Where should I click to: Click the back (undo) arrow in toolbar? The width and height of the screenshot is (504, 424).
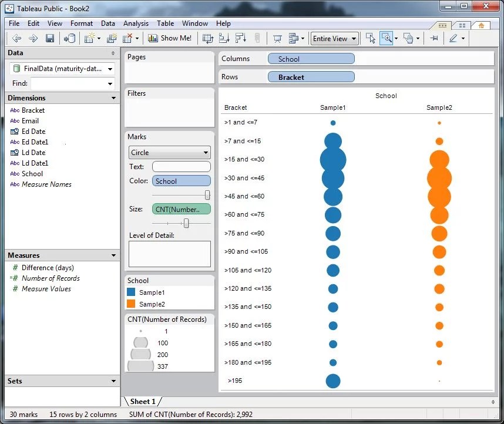click(x=16, y=39)
